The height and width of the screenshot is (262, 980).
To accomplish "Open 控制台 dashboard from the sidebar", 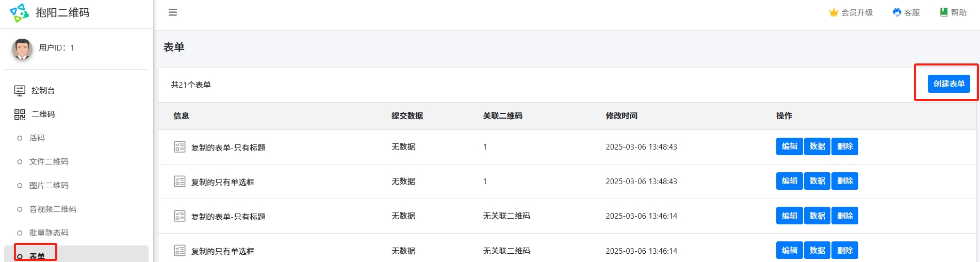I will [43, 91].
